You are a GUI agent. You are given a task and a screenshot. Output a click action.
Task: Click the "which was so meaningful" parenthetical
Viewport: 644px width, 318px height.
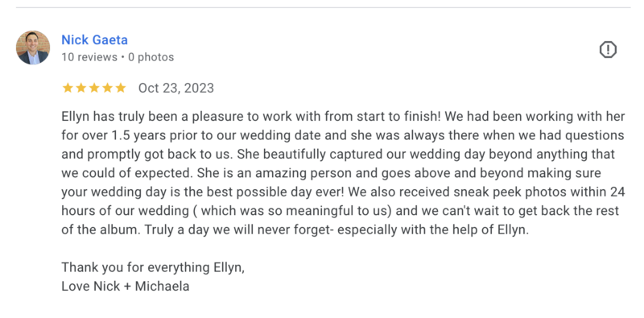pyautogui.click(x=295, y=211)
